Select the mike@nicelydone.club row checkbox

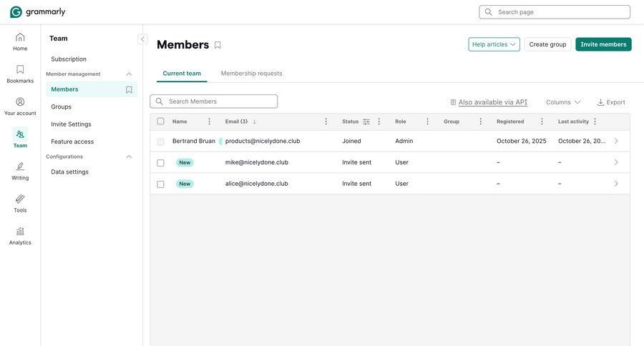coord(160,163)
